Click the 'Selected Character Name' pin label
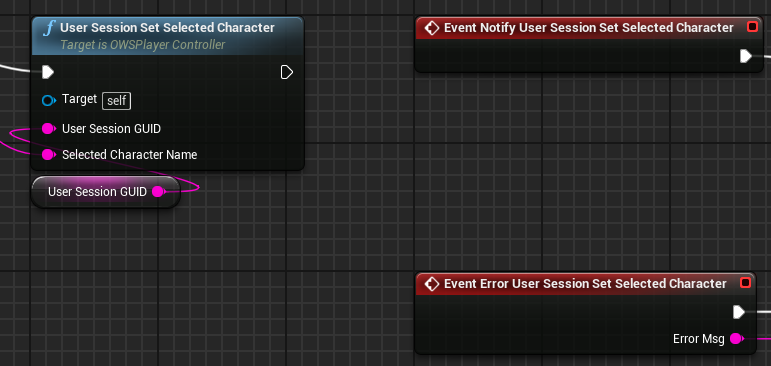This screenshot has width=771, height=366. tap(129, 155)
